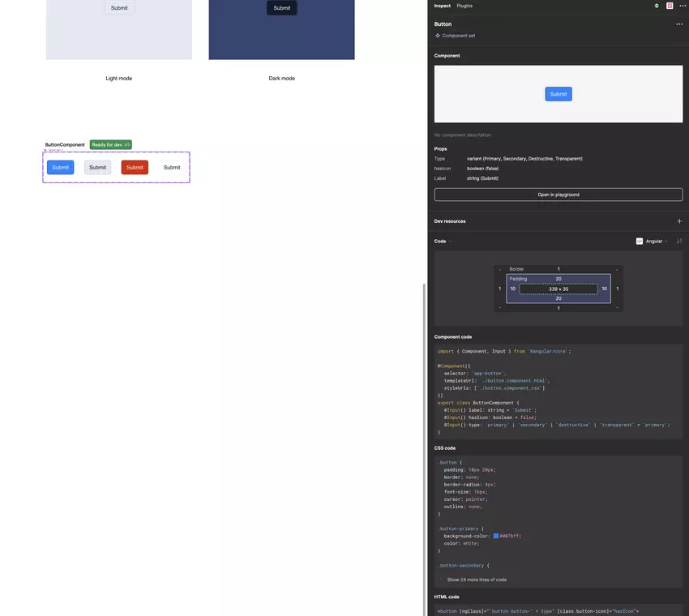The height and width of the screenshot is (616, 689).
Task: Switch to the Plugins tab
Action: [464, 6]
